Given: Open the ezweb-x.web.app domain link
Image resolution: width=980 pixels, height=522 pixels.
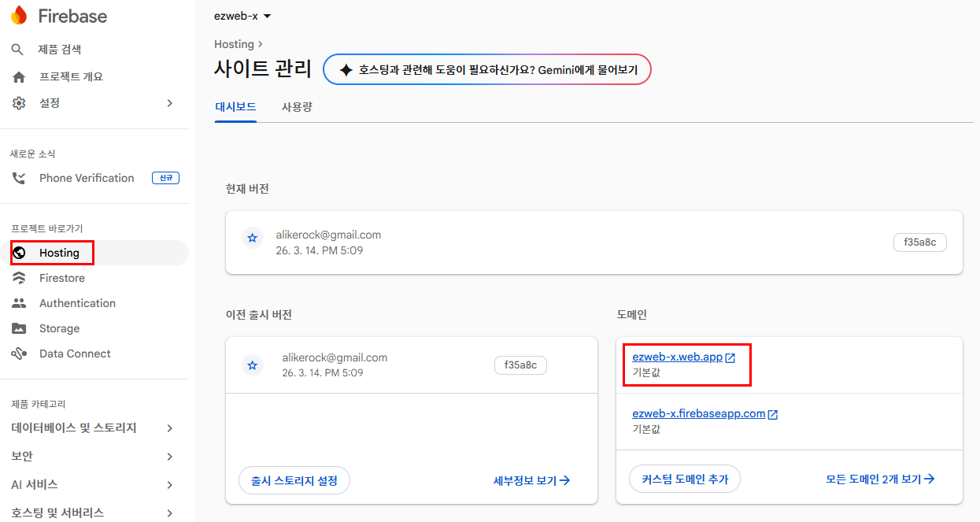Looking at the screenshot, I should pos(677,357).
